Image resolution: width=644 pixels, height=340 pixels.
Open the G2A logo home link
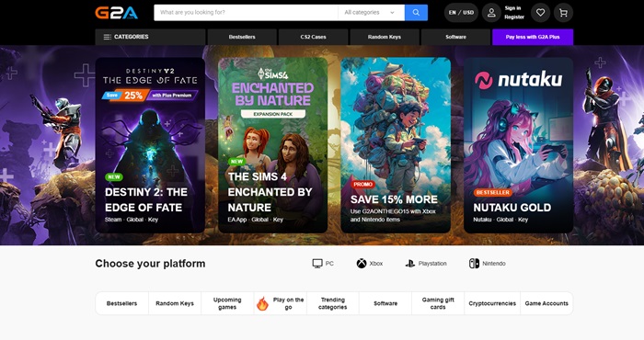117,13
